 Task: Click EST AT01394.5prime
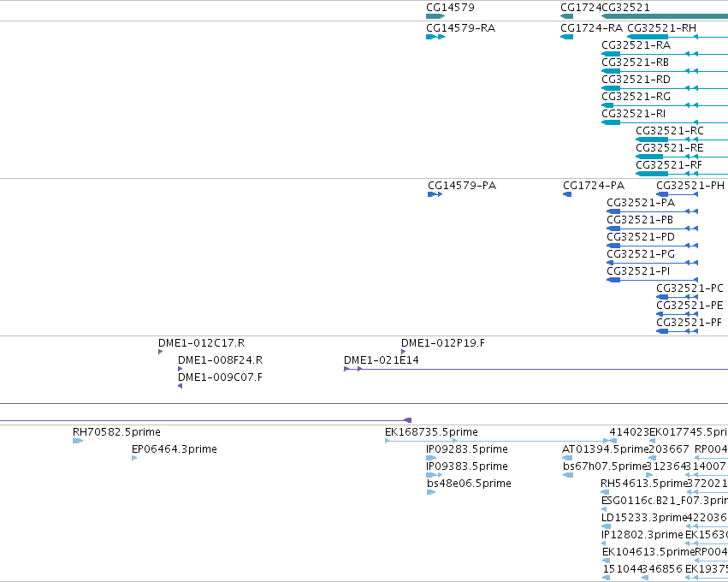605,449
